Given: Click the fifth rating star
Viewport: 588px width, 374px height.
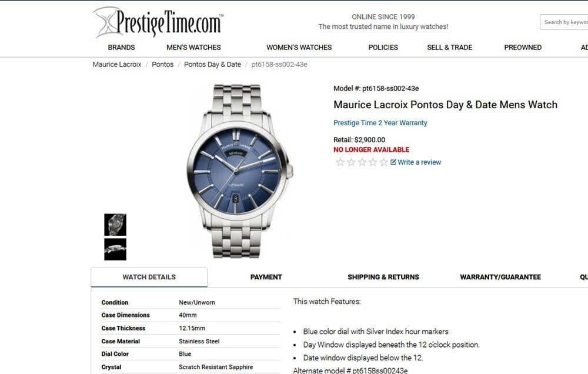Looking at the screenshot, I should coord(383,162).
